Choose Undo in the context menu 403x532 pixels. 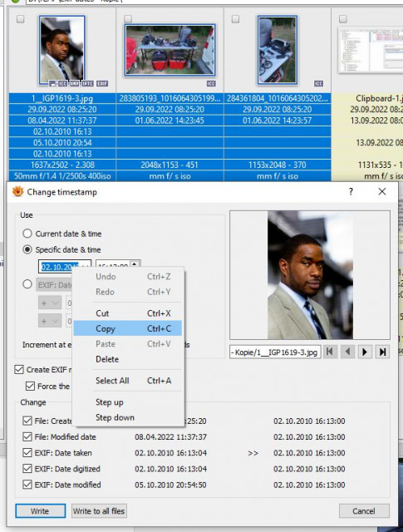[128, 277]
